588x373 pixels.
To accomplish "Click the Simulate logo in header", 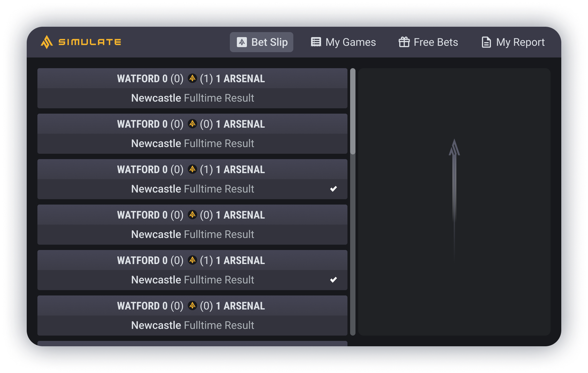I will [x=81, y=42].
